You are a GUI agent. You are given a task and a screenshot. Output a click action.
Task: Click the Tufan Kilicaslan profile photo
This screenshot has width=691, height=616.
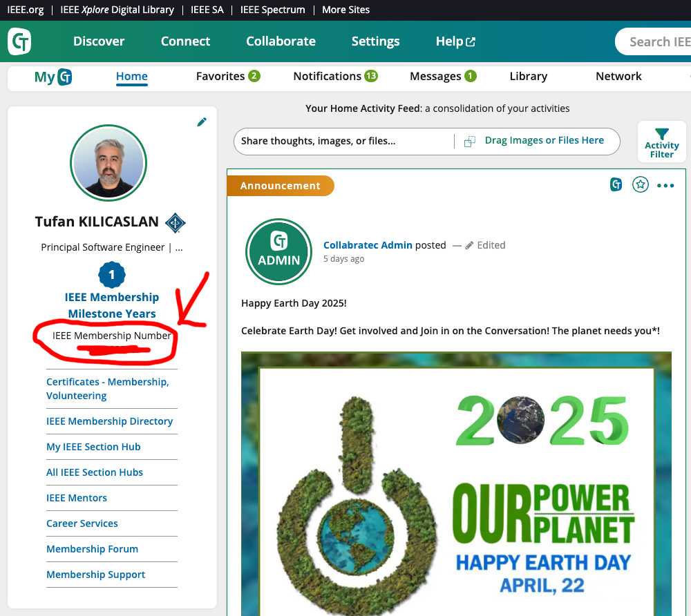point(108,163)
